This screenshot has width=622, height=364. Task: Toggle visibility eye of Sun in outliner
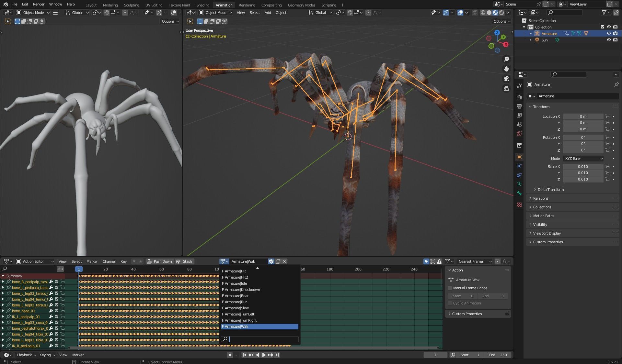(x=609, y=40)
